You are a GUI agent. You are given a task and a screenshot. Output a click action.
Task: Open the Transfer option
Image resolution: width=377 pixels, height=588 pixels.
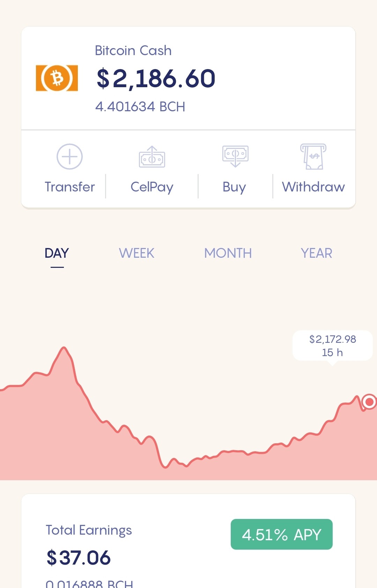[x=70, y=187]
